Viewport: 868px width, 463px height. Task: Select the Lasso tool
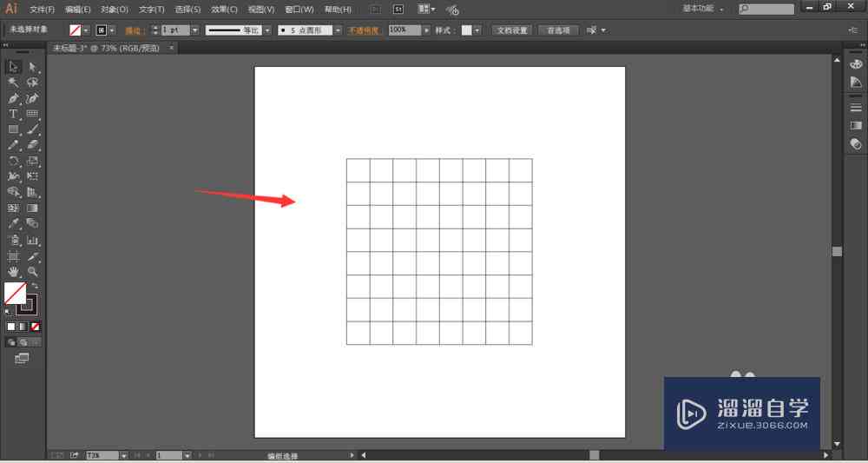click(33, 83)
